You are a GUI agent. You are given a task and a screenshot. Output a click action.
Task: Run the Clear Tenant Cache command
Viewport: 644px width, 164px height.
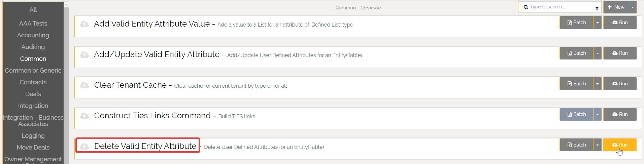(619, 84)
